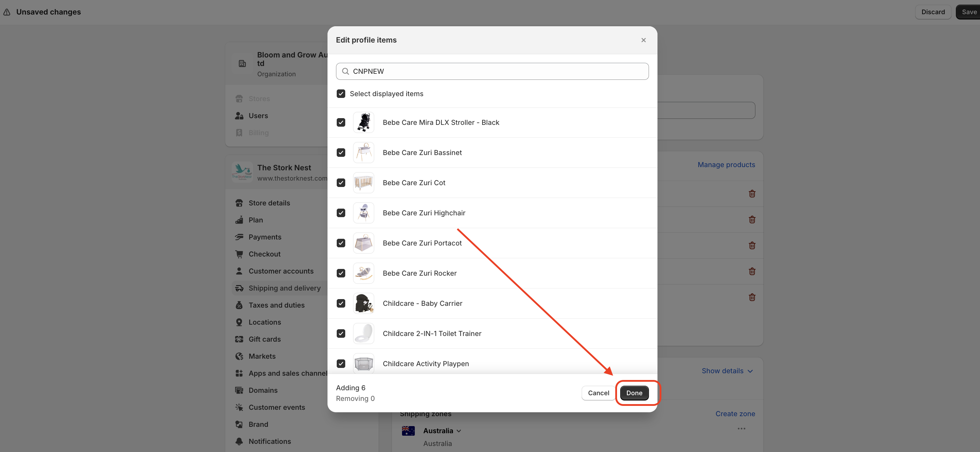Uncheck Bebe Care Zuri Bassinet

[x=341, y=153]
